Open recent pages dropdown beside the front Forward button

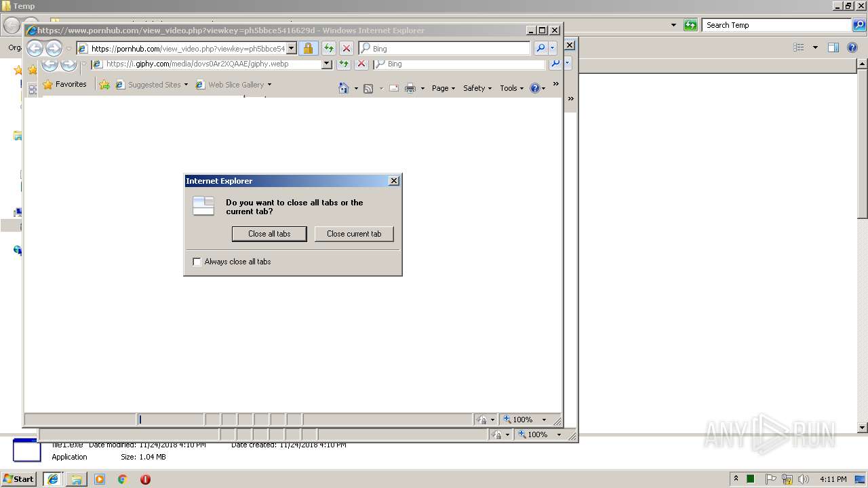[x=68, y=49]
